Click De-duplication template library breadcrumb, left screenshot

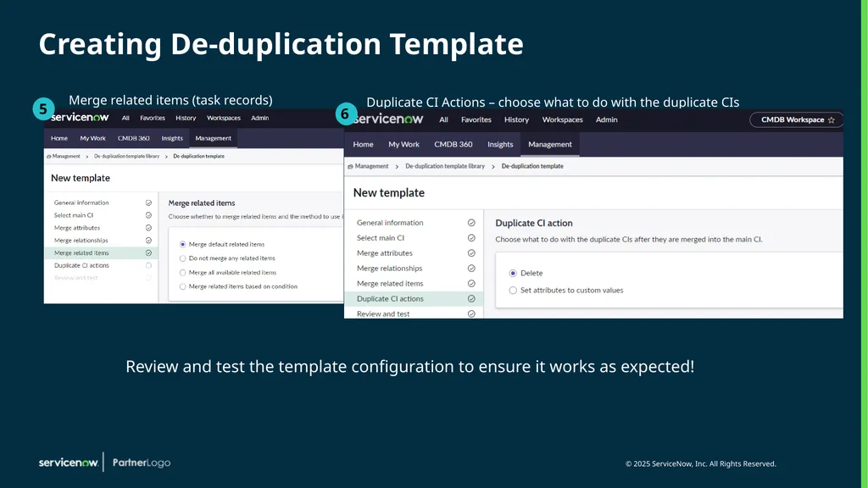127,157
